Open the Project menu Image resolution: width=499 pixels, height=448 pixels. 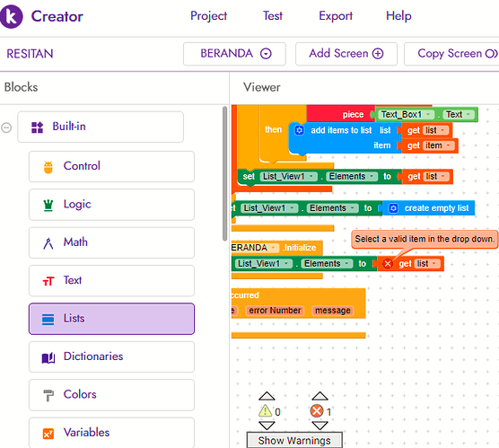pos(208,15)
